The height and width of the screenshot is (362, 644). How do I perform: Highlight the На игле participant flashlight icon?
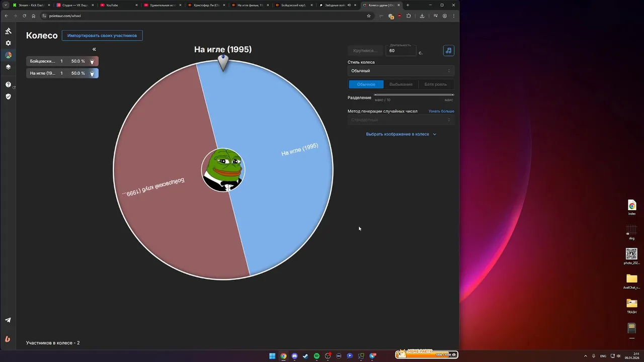92,73
